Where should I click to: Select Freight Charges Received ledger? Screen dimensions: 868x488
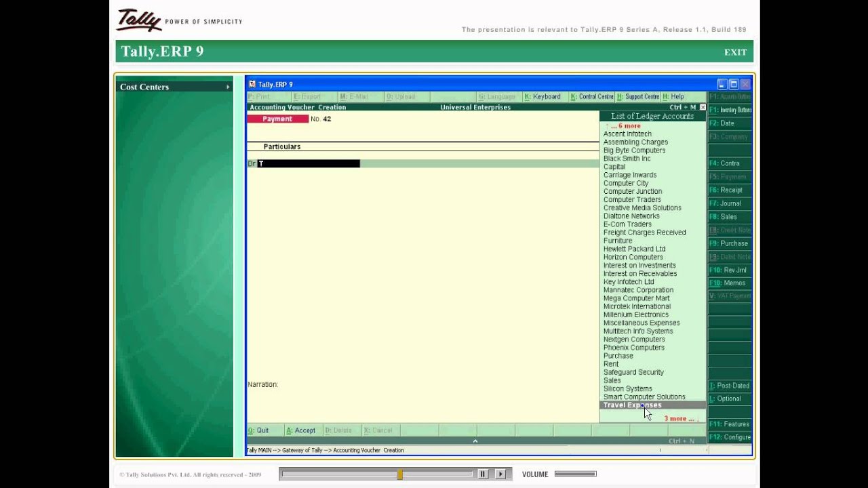pyautogui.click(x=644, y=232)
